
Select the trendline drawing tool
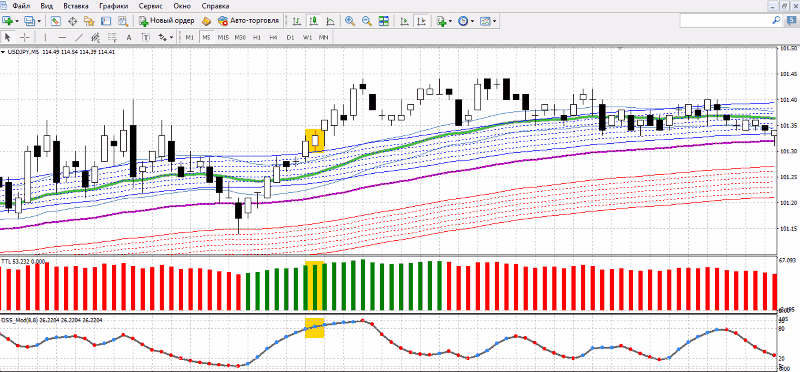[x=79, y=37]
